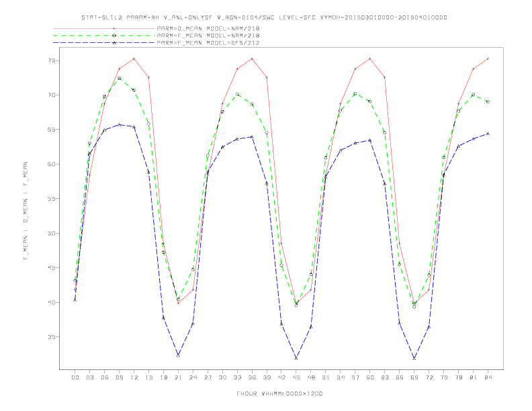Click x-axis forecast hour label 63
The image size is (532, 411).
coord(385,377)
